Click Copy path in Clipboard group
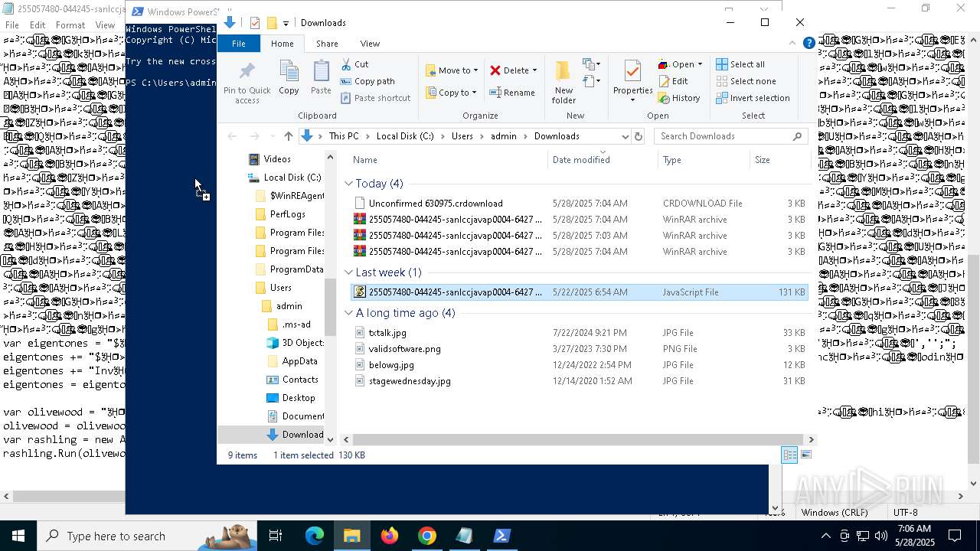Viewport: 980px width, 551px height. click(367, 81)
